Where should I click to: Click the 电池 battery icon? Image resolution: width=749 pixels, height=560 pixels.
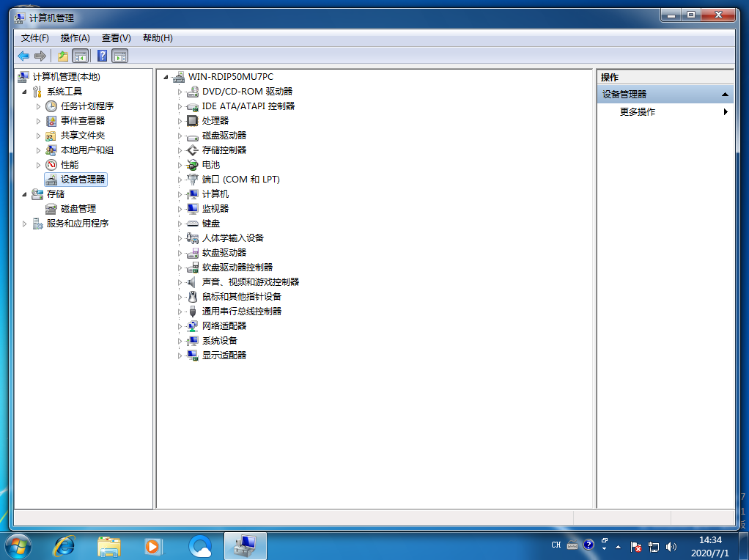192,165
